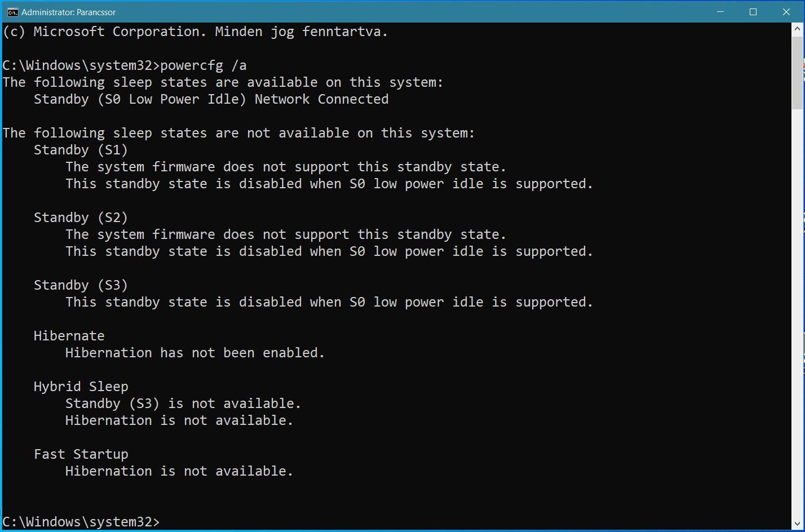This screenshot has height=532, width=805.
Task: Select the 'Standby (S1)' heading text
Action: [81, 150]
